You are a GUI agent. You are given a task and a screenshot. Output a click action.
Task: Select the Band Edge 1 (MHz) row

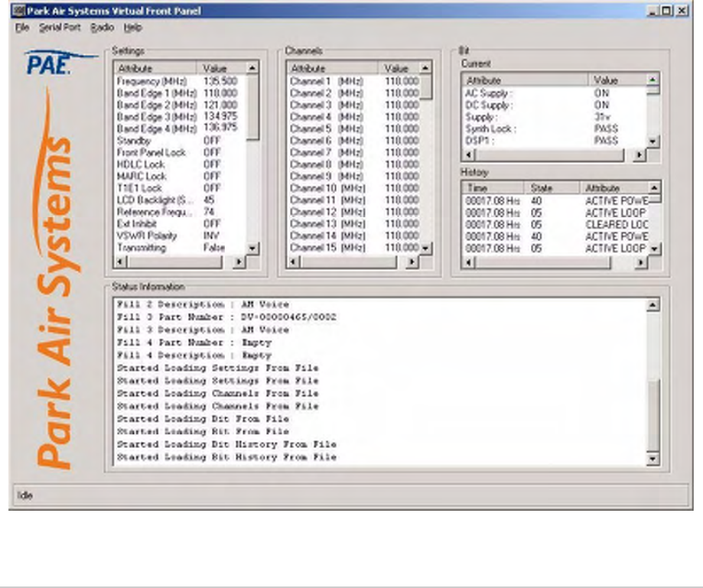coord(181,93)
